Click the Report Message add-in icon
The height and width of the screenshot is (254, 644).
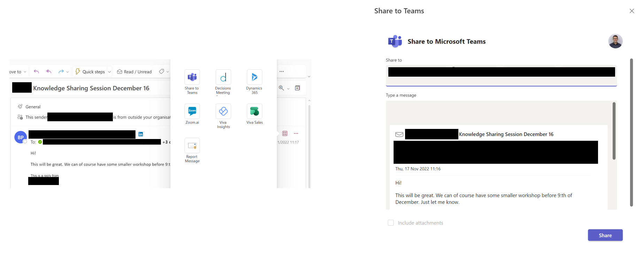tap(192, 146)
